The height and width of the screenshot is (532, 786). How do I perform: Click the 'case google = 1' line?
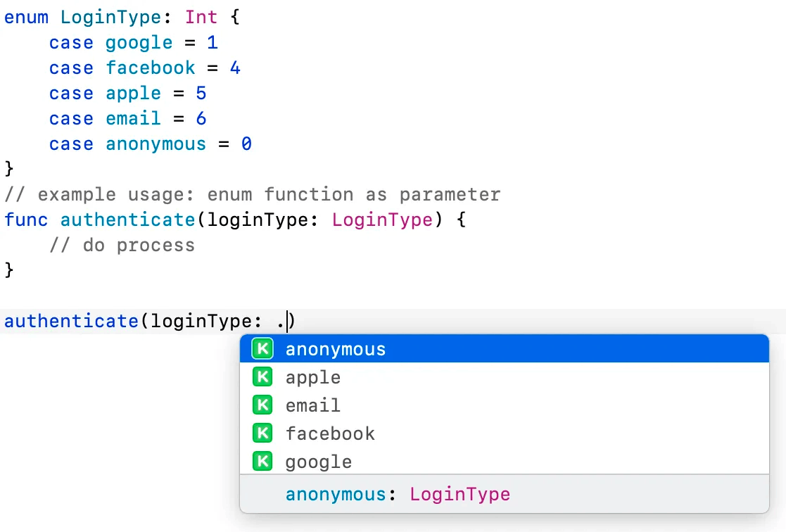[x=133, y=43]
